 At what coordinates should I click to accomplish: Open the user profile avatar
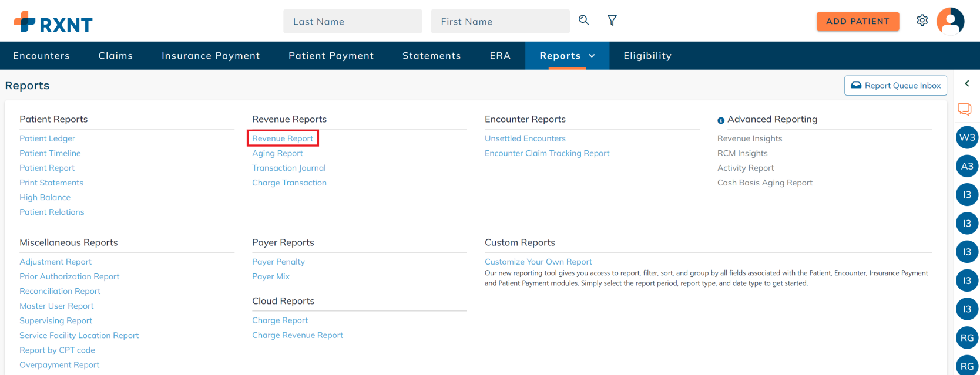[x=951, y=21]
